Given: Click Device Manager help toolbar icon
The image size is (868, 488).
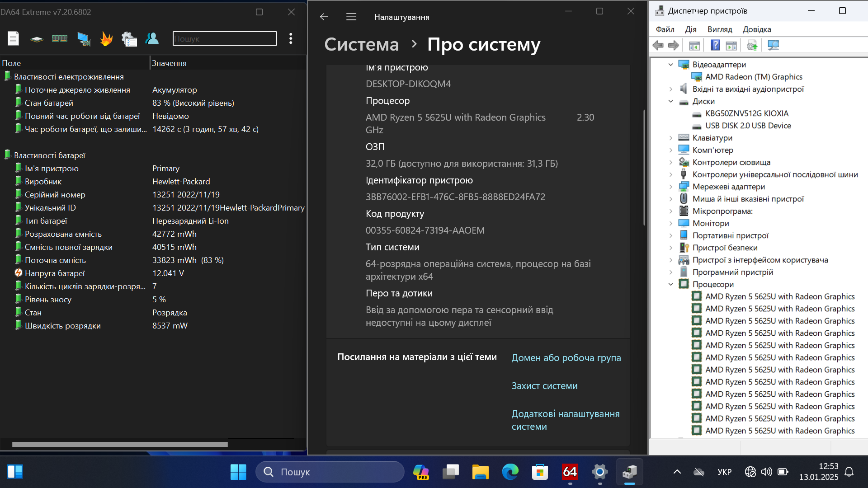Looking at the screenshot, I should (715, 45).
